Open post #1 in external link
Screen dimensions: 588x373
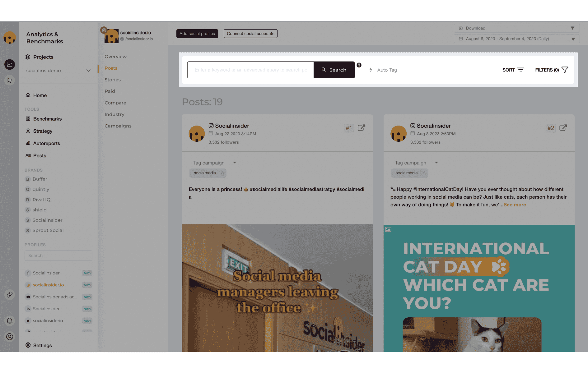tap(361, 128)
